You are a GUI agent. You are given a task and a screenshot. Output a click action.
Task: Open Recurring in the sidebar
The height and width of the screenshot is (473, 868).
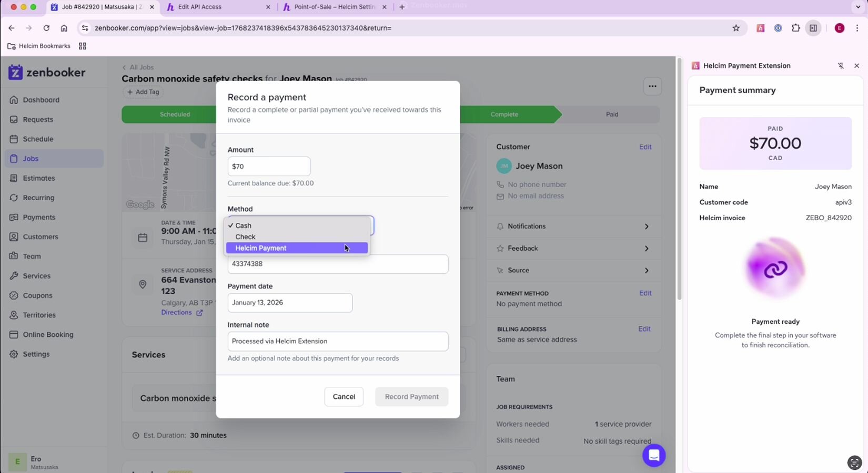(54, 198)
